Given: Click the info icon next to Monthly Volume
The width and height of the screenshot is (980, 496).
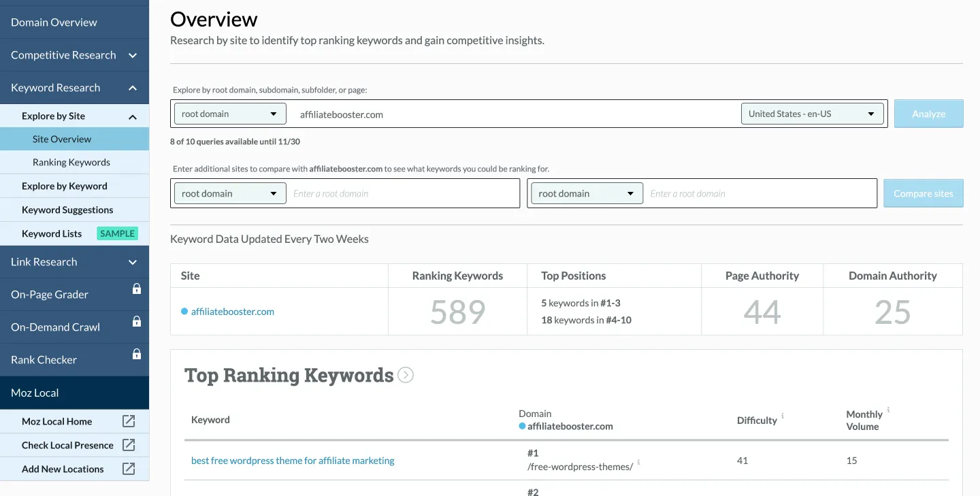Looking at the screenshot, I should click(888, 410).
